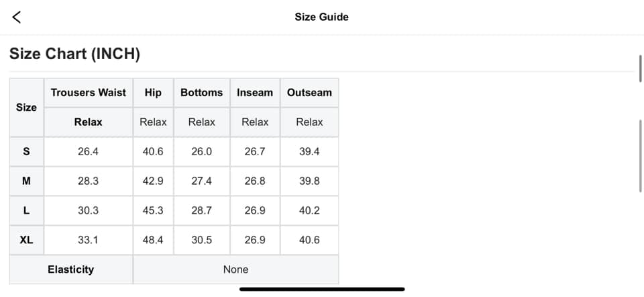This screenshot has height=297, width=644.
Task: Click the 33.1 waist value for XL
Action: pos(88,240)
